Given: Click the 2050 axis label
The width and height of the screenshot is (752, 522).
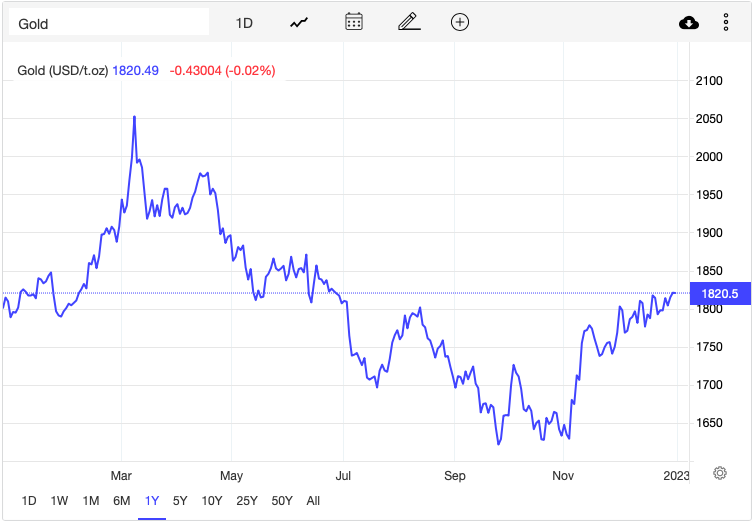Looking at the screenshot, I should (709, 119).
